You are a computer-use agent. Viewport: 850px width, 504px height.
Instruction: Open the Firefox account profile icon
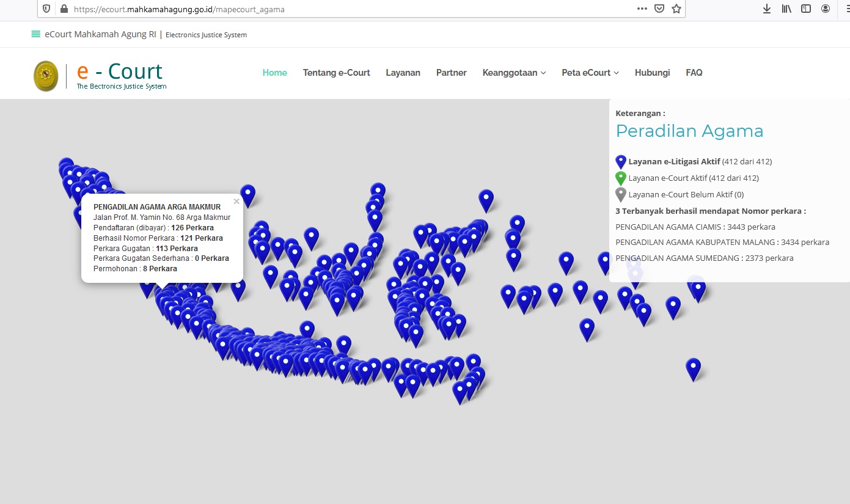pyautogui.click(x=826, y=9)
